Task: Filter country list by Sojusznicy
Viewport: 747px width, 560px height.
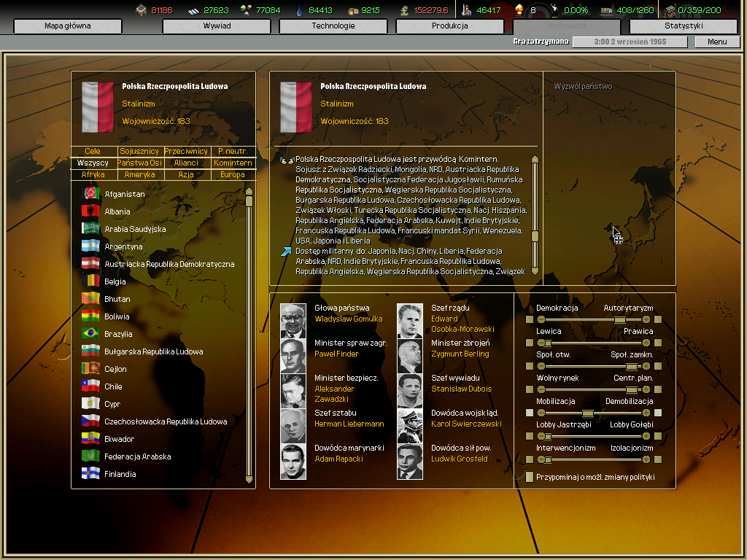Action: click(x=139, y=151)
